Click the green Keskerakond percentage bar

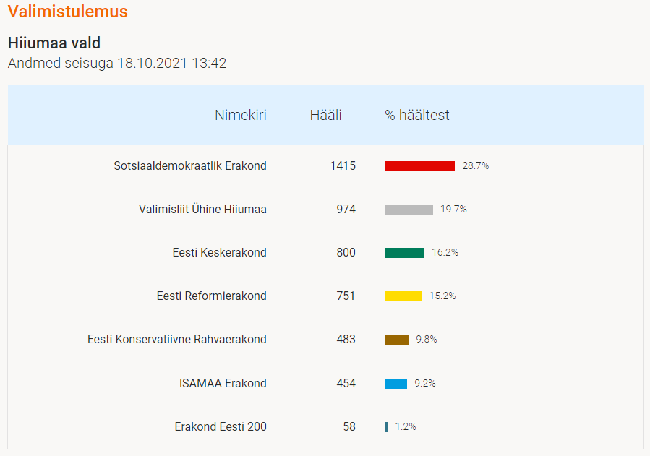click(404, 253)
